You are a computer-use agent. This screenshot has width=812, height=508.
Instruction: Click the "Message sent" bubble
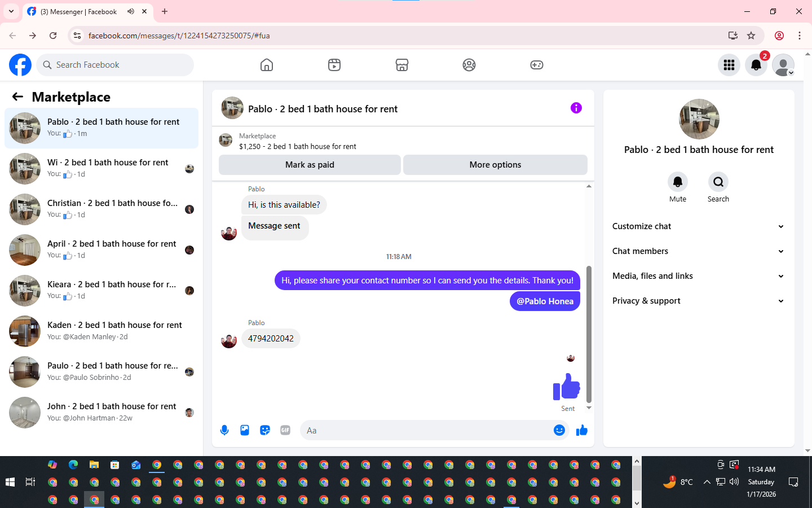(275, 227)
